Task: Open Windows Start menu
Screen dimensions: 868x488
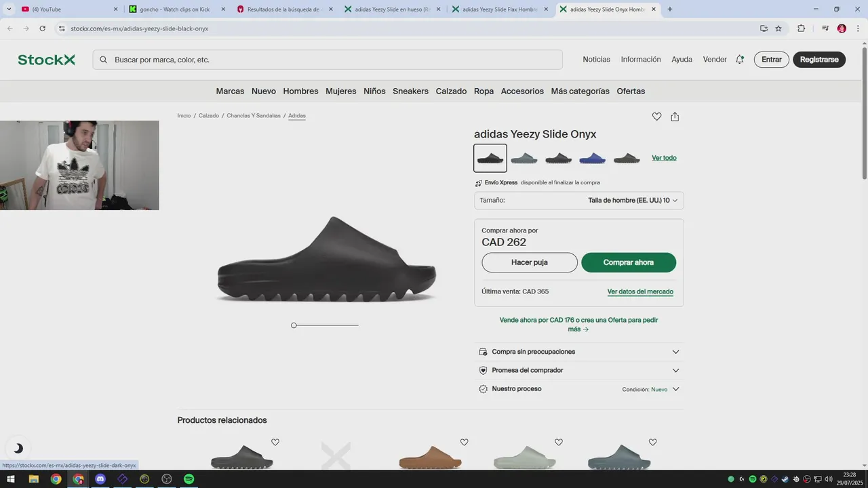Action: (x=11, y=479)
